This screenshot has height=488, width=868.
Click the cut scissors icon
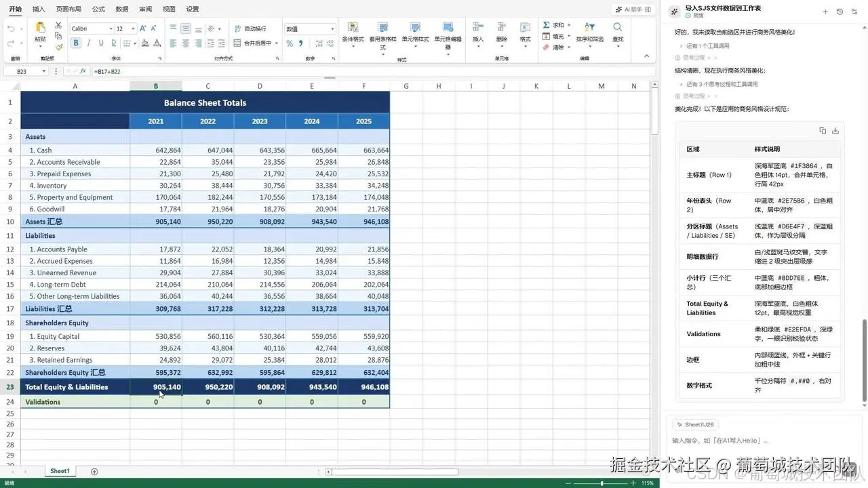pyautogui.click(x=58, y=26)
